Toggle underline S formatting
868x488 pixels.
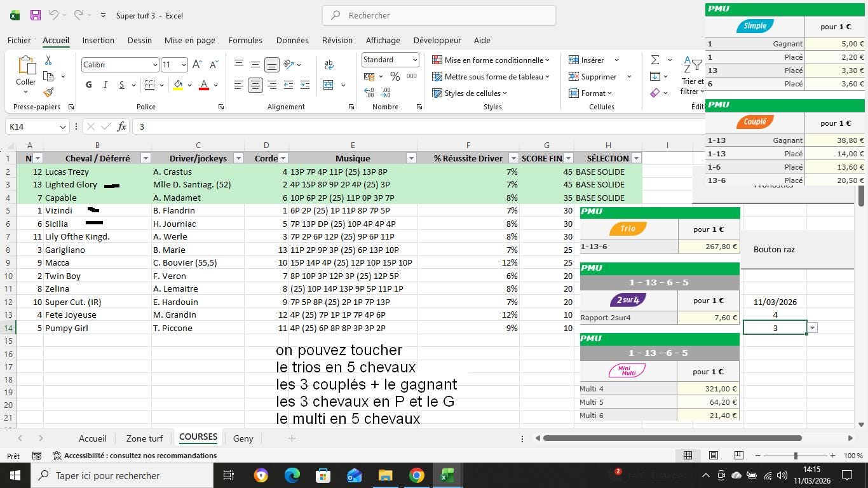[x=121, y=85]
